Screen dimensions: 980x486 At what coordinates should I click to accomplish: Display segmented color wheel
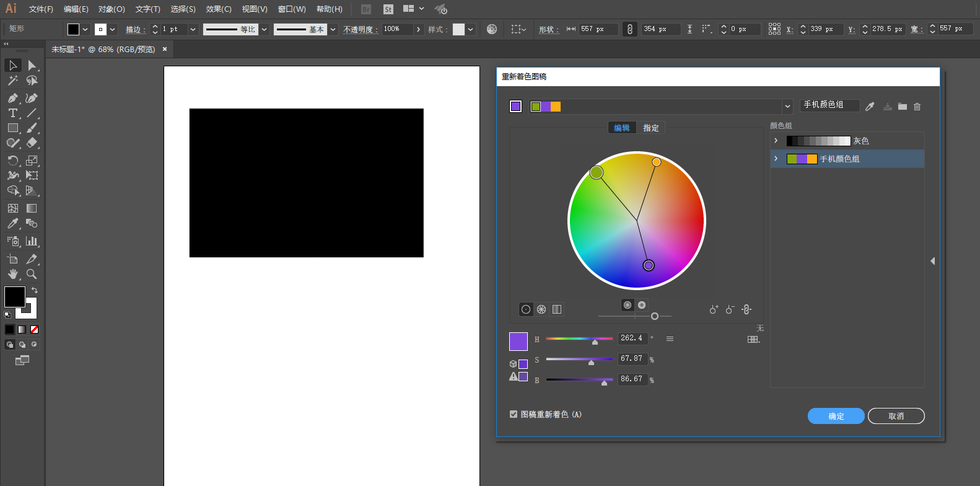541,309
